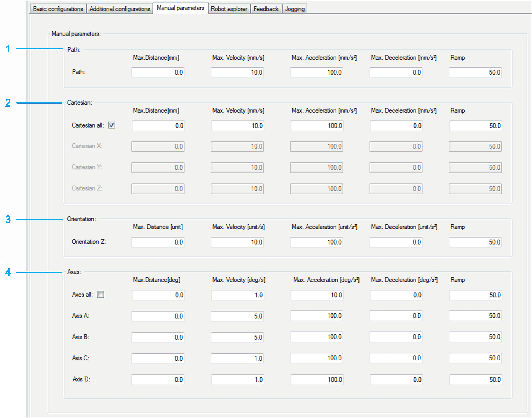Click the 'Cartesian all:' label

pyautogui.click(x=88, y=125)
